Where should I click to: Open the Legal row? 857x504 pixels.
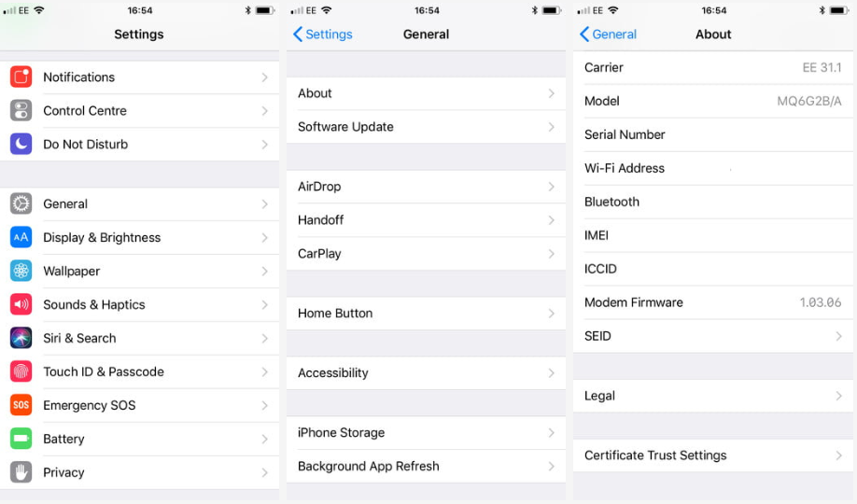pos(713,395)
